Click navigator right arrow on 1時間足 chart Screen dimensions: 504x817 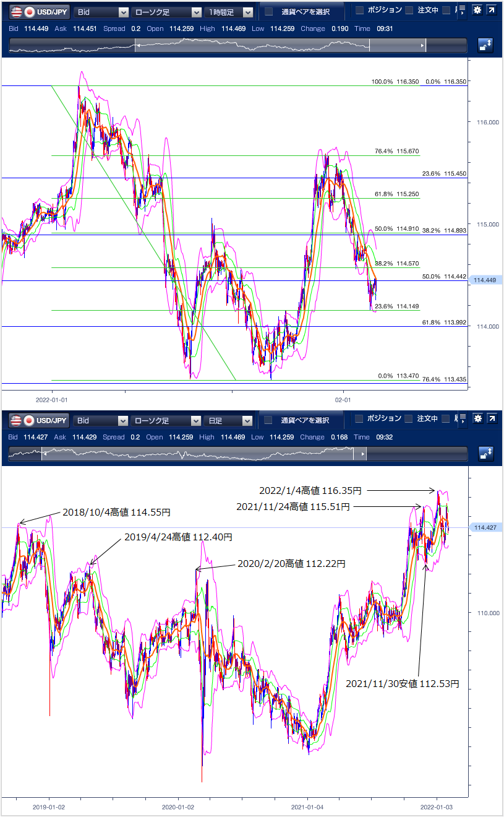(423, 46)
